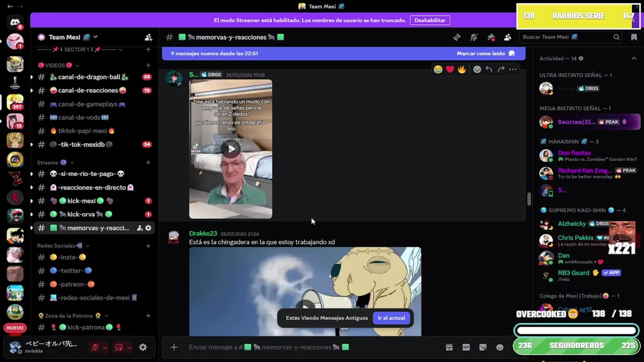644x362 pixels.
Task: Click Marcar como leído button
Action: (486, 53)
